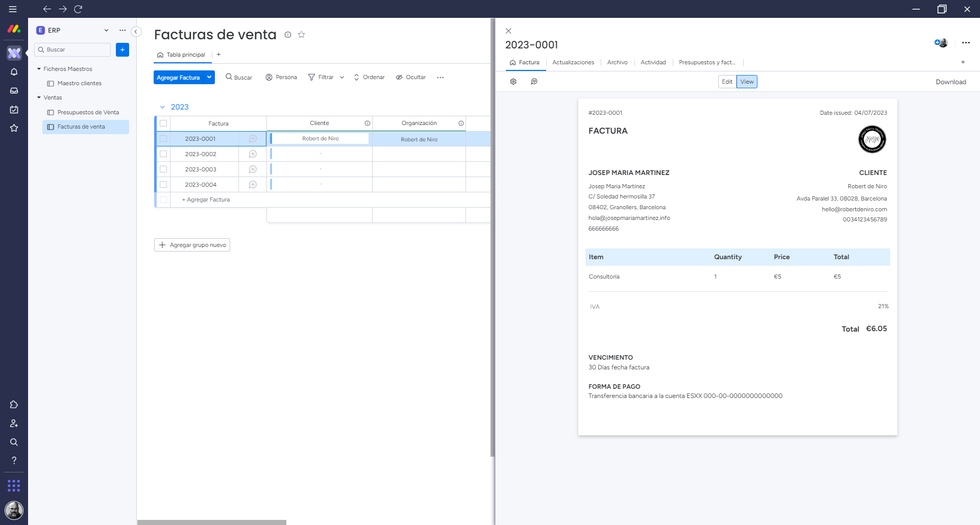Click Agregar grupo nuevo button
980x525 pixels.
[192, 245]
